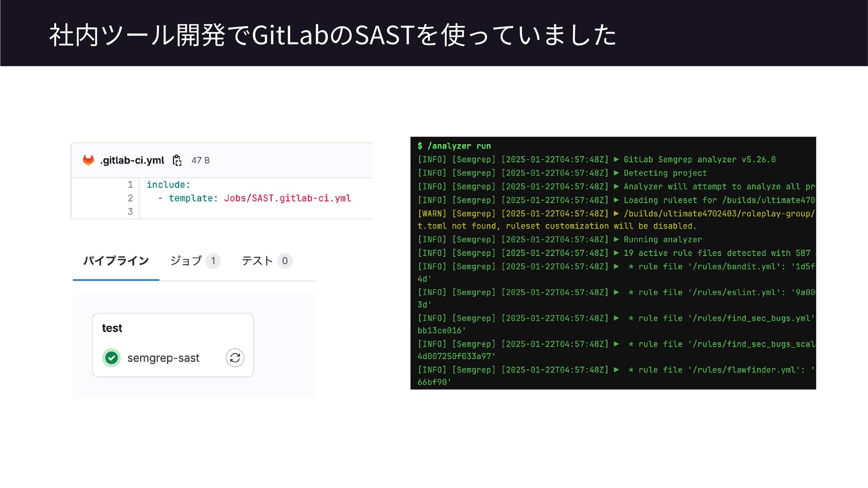Click the GitLab fox logo icon
Image resolution: width=868 pixels, height=488 pixels.
click(88, 160)
